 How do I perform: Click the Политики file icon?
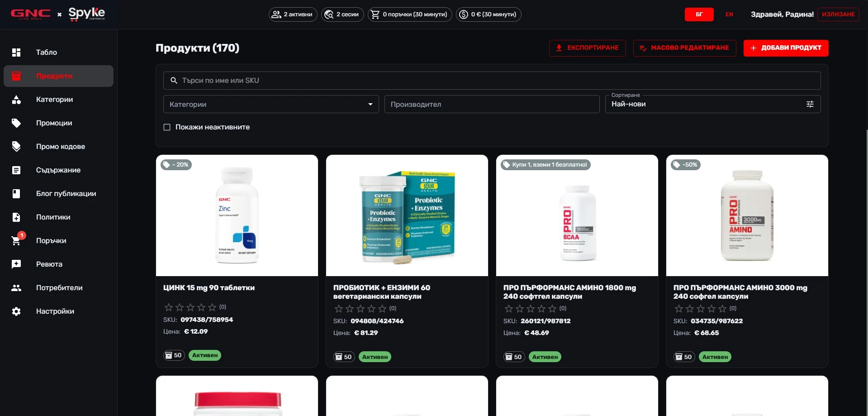[16, 217]
